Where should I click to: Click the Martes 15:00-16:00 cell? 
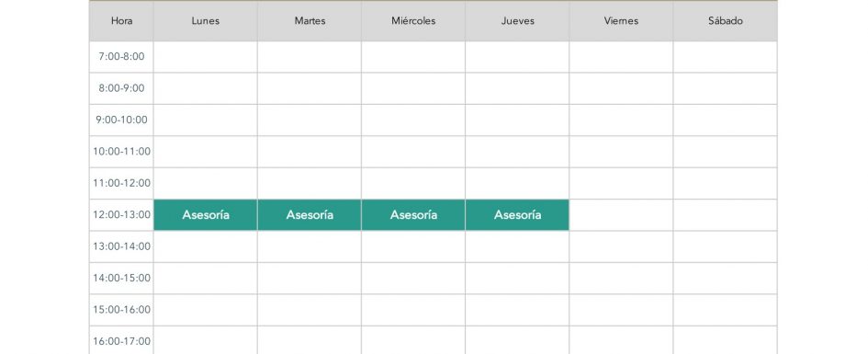tap(310, 310)
